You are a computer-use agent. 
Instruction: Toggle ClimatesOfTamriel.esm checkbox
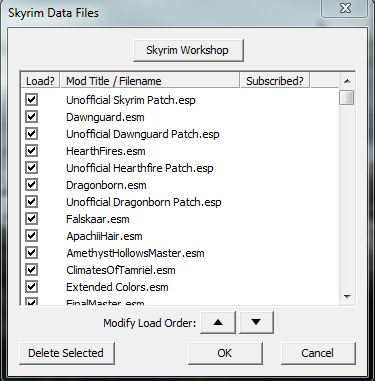tap(31, 269)
